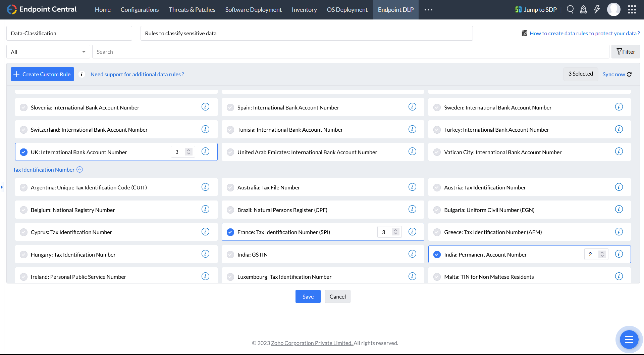Go to Threats & Patches tab

tap(192, 10)
